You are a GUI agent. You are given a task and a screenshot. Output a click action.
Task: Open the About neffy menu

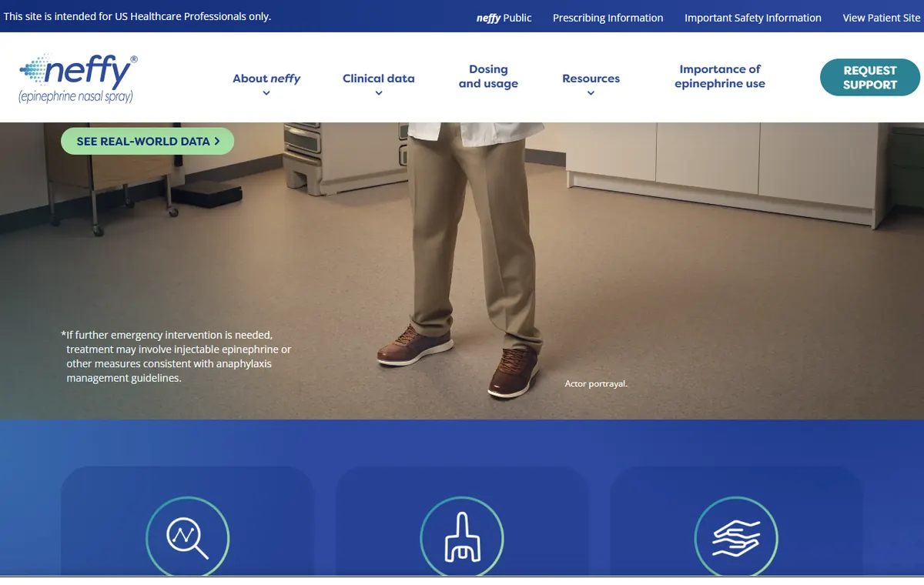click(x=266, y=79)
